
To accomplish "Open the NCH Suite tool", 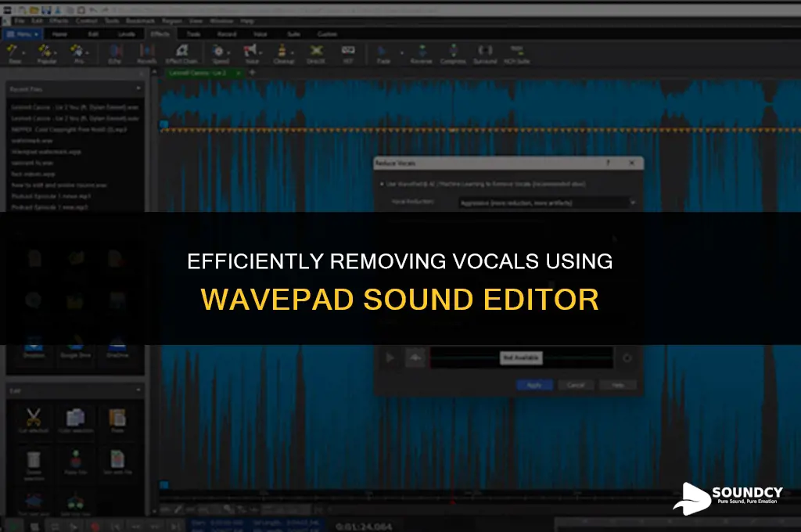I will click(516, 54).
